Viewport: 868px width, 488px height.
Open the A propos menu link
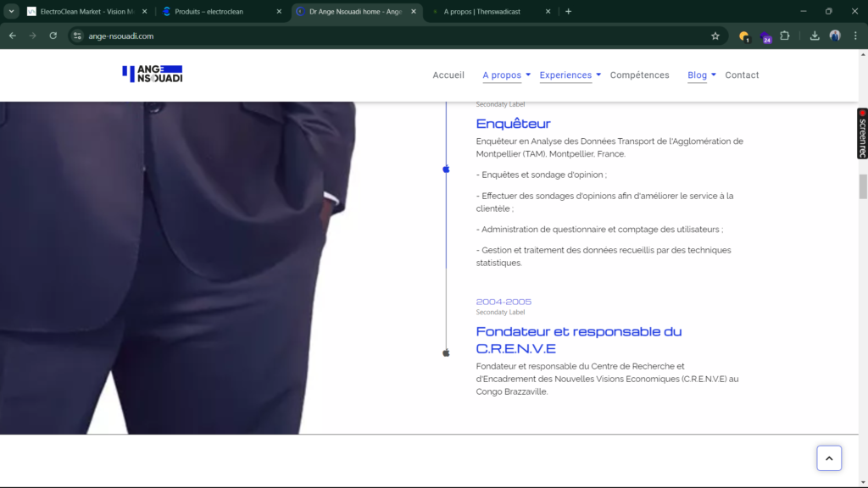point(502,75)
